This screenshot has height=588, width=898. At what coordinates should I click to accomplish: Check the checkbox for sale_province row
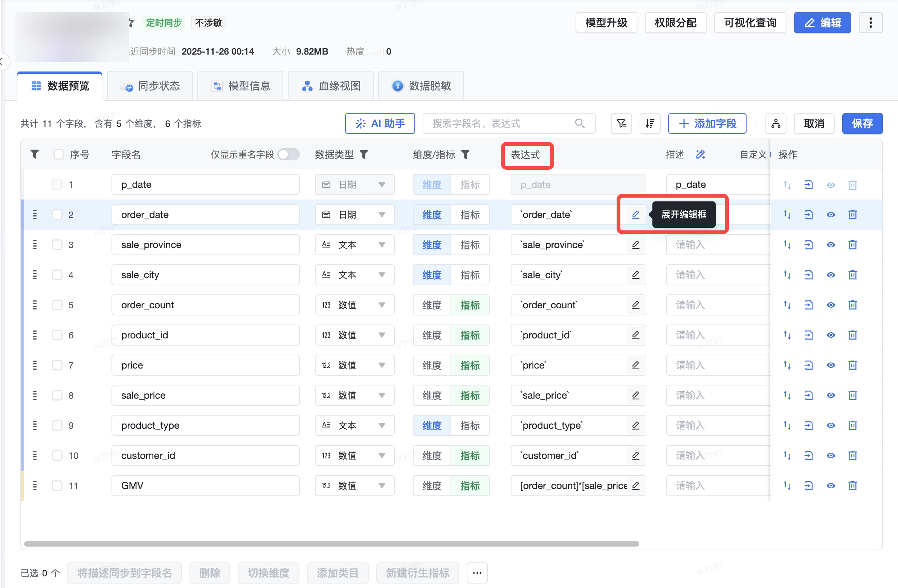[57, 245]
